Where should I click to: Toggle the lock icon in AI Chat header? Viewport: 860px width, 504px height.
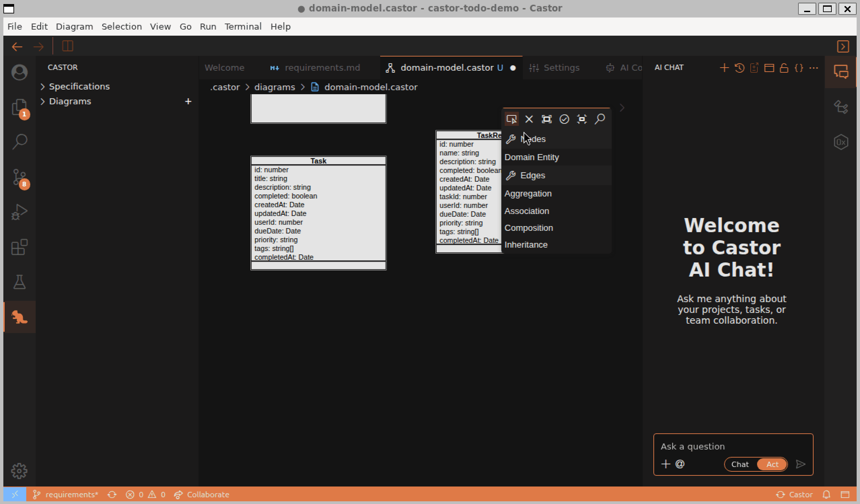784,68
